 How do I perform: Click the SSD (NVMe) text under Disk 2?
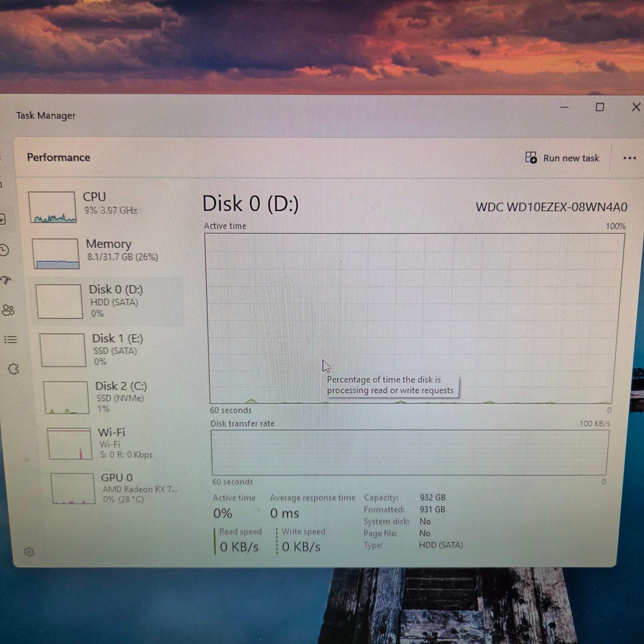point(120,398)
